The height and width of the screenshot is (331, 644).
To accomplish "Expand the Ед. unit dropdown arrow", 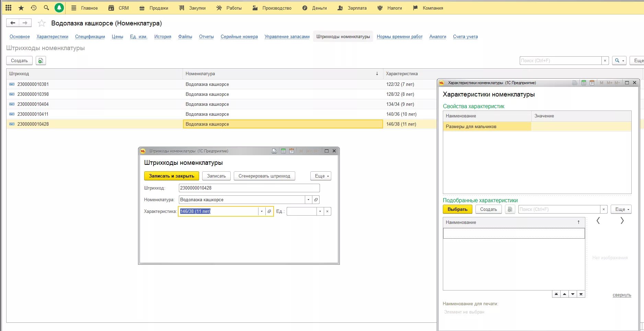I will click(320, 212).
